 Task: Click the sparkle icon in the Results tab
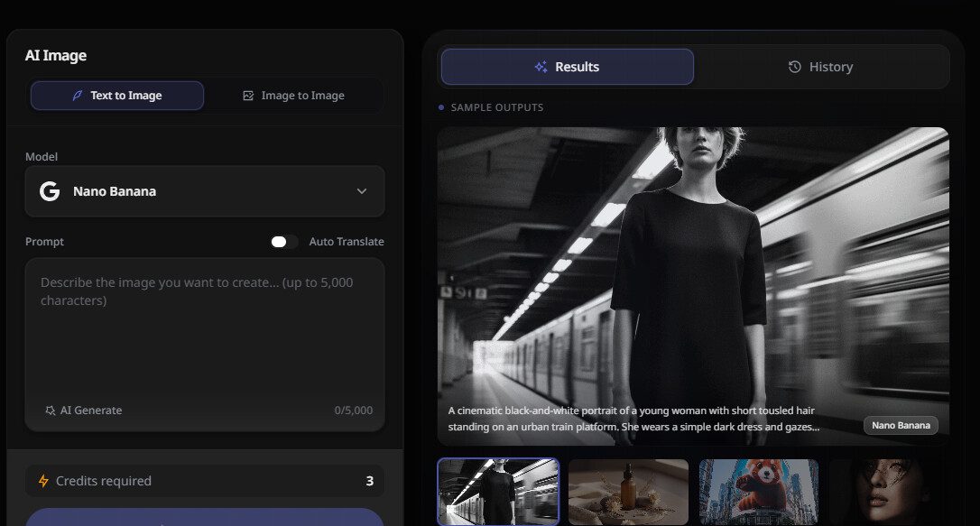tap(541, 67)
